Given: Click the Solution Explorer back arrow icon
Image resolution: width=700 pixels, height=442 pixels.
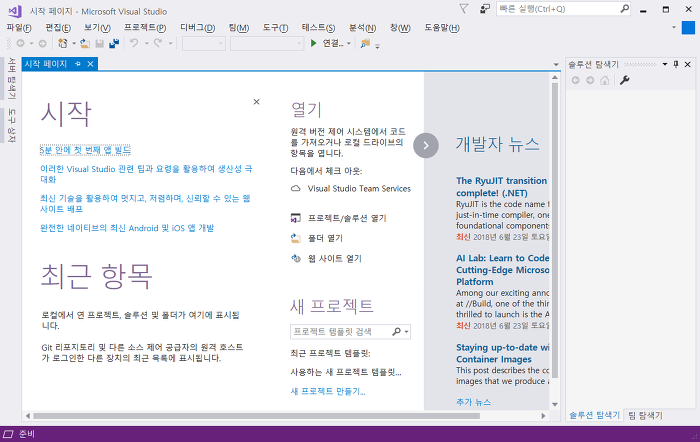Looking at the screenshot, I should 576,80.
